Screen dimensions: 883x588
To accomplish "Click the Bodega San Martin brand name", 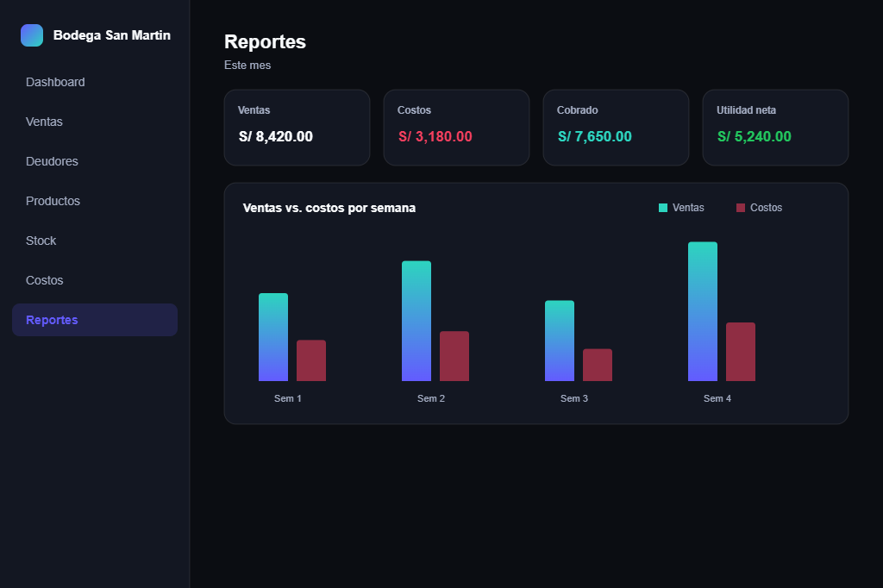I will click(x=111, y=35).
